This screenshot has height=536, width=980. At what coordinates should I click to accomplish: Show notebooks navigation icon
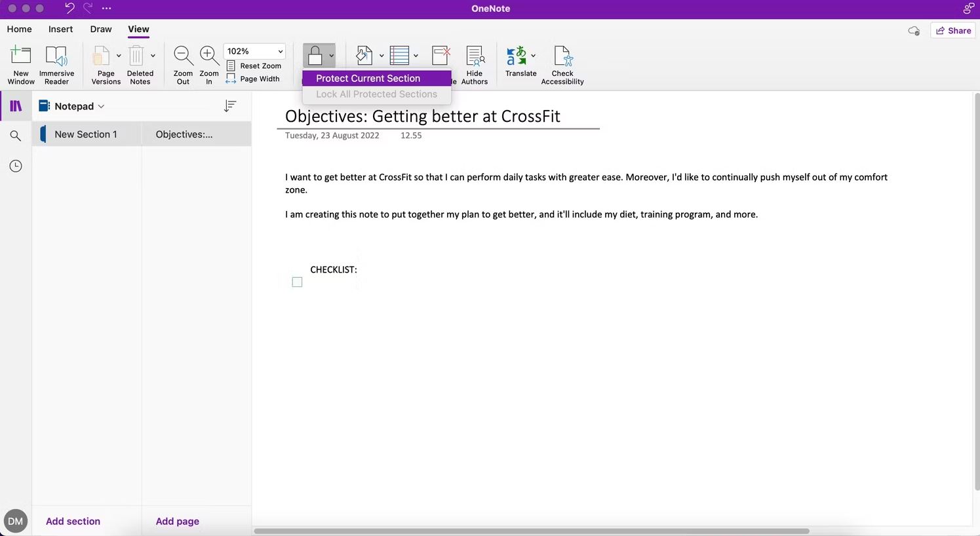[16, 105]
